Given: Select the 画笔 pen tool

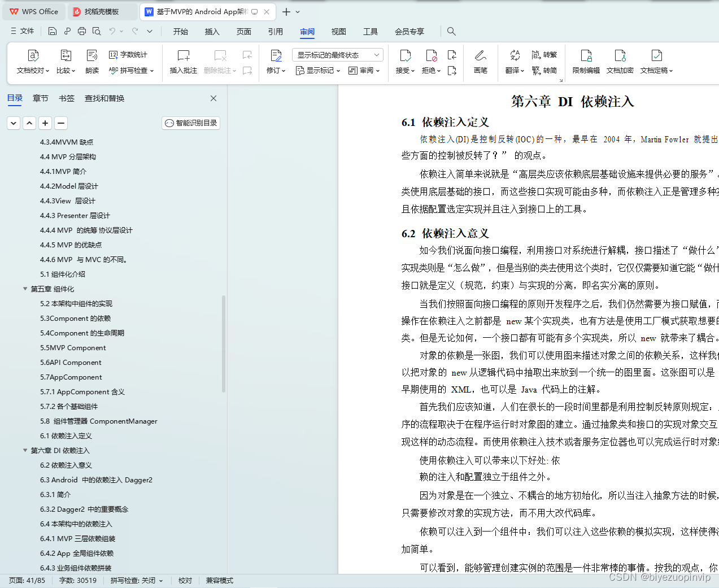Looking at the screenshot, I should click(x=481, y=62).
